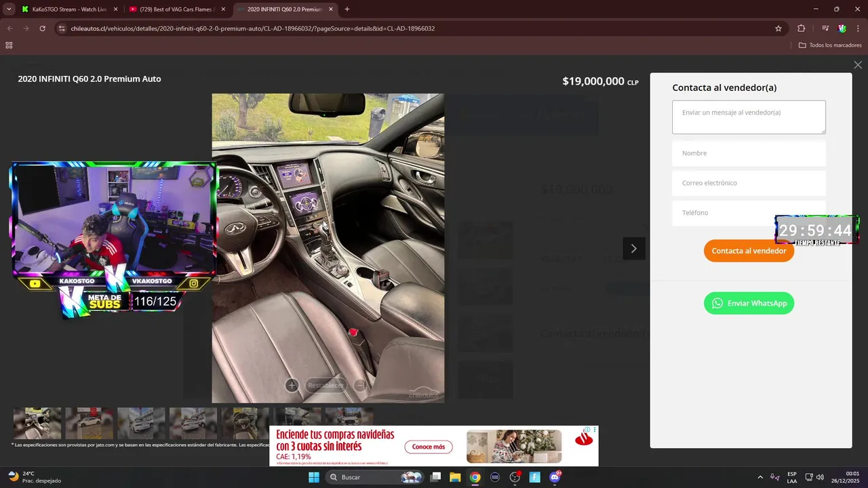
Task: Focus the Correo electrónico field
Action: (749, 183)
